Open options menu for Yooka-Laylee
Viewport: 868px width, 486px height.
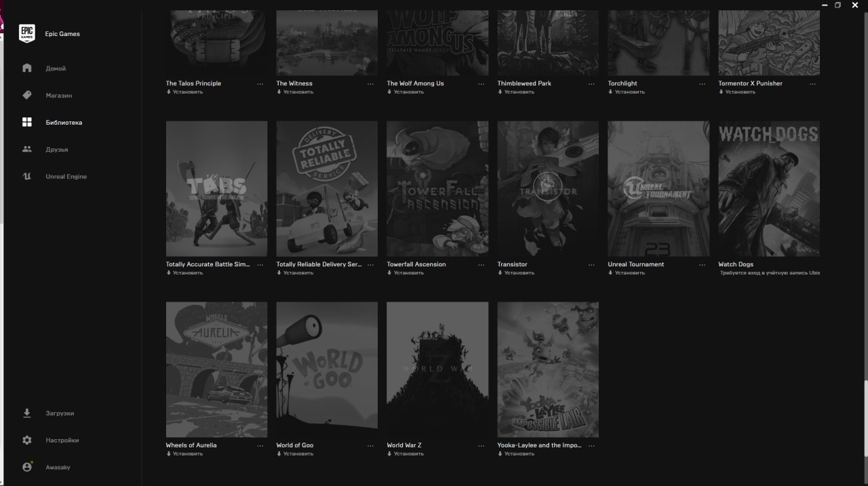pos(591,446)
